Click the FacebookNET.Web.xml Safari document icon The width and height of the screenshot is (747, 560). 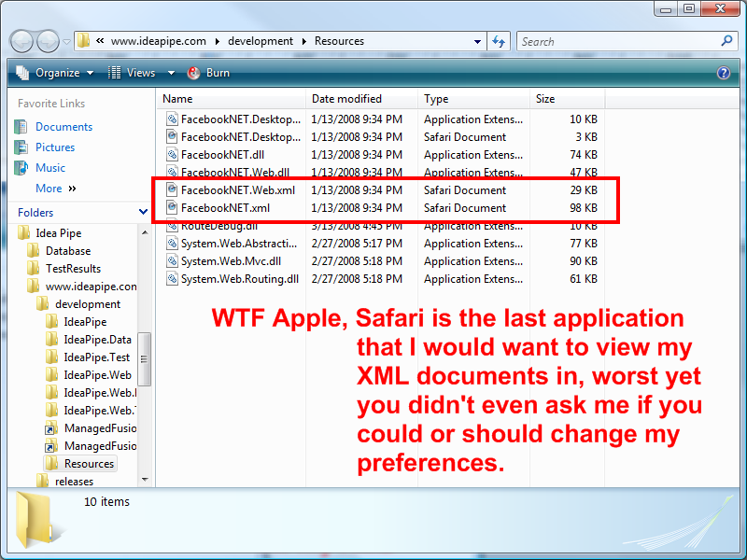pos(172,189)
